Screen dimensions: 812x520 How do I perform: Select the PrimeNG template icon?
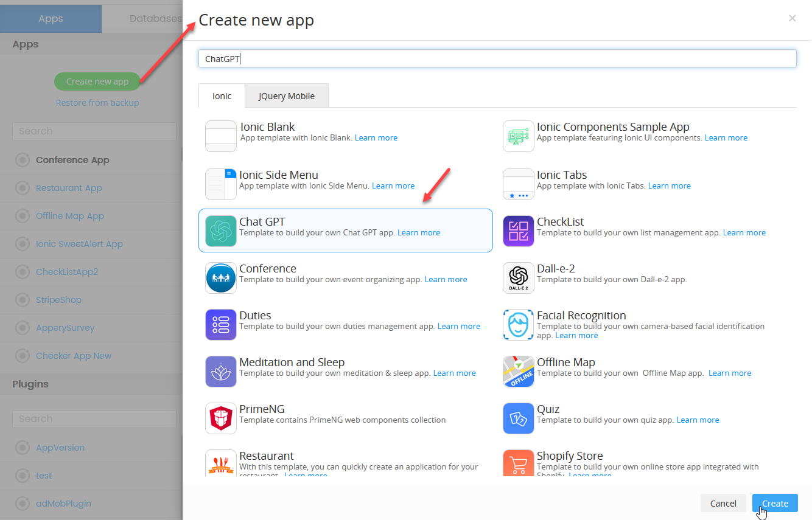(x=221, y=418)
